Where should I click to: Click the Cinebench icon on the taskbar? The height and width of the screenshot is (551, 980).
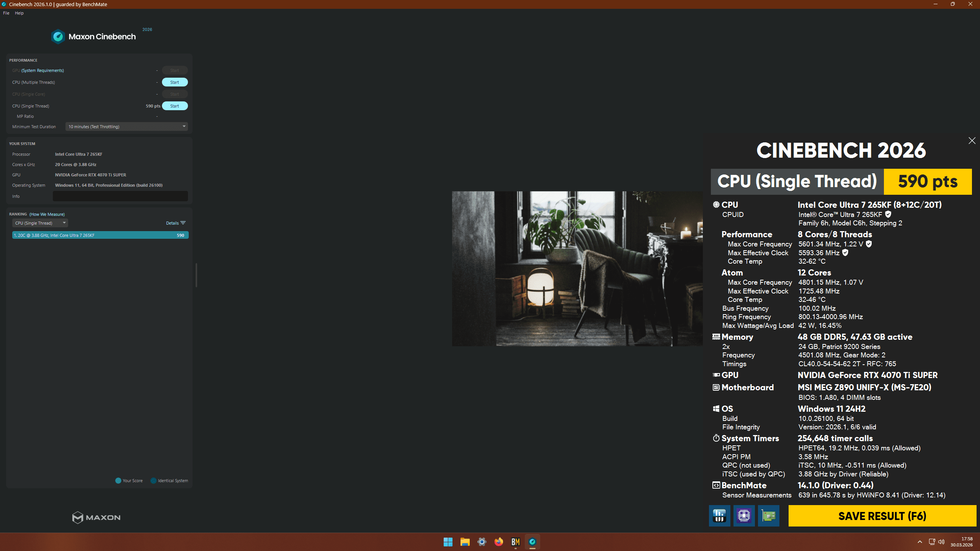(x=532, y=542)
